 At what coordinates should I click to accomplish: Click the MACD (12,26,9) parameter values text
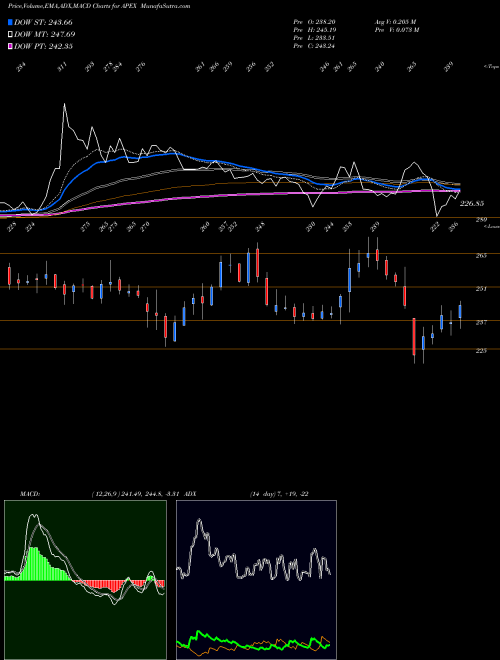tap(136, 494)
